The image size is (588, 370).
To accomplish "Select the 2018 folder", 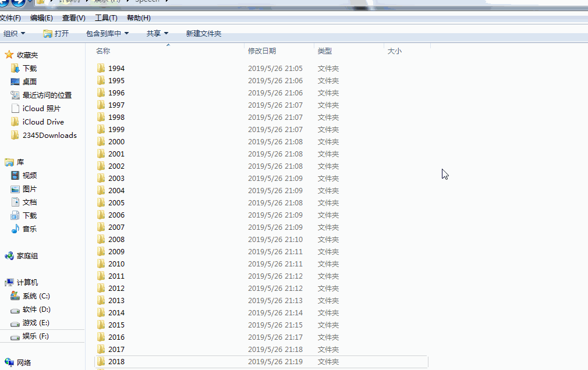I will 116,361.
